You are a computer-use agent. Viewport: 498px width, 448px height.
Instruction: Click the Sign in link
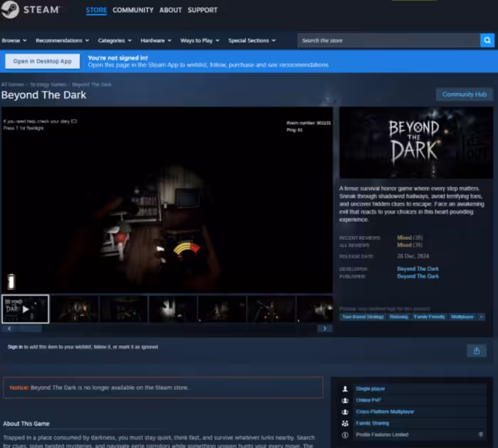(x=15, y=347)
